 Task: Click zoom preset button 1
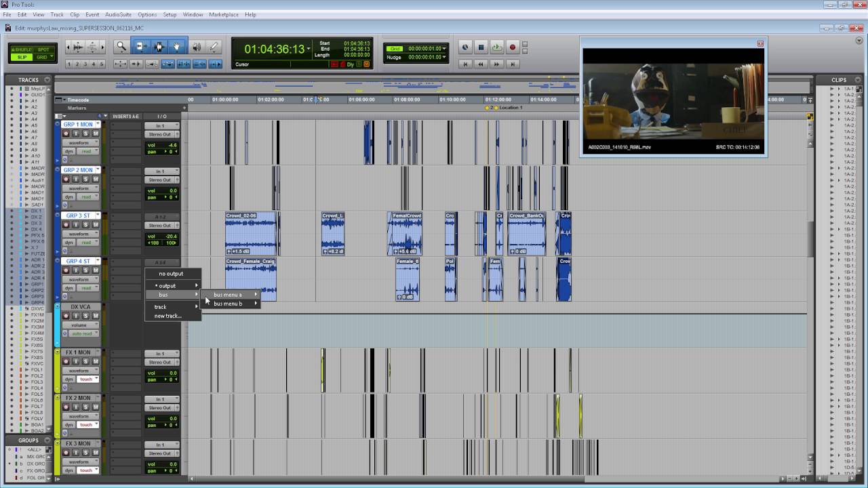tap(69, 64)
